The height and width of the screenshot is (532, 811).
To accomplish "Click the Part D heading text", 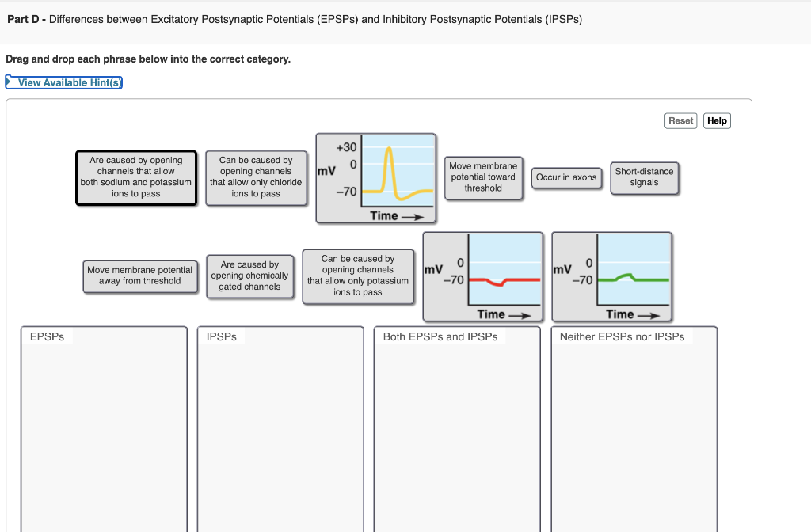I will (295, 20).
